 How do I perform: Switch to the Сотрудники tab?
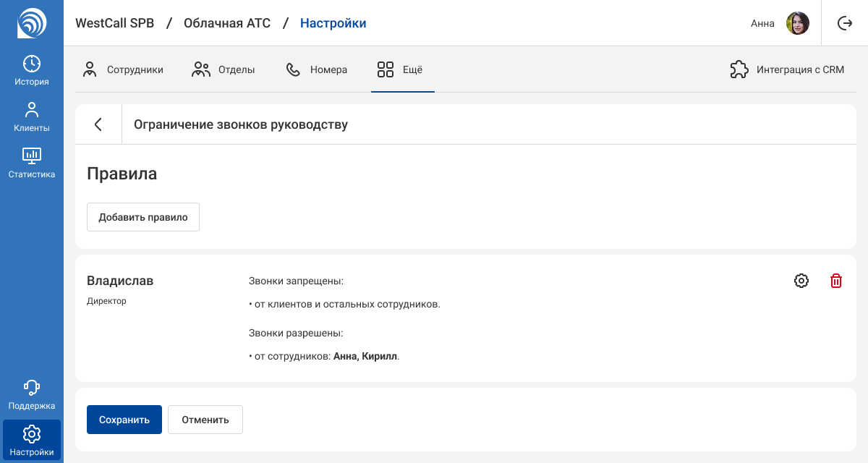[123, 70]
